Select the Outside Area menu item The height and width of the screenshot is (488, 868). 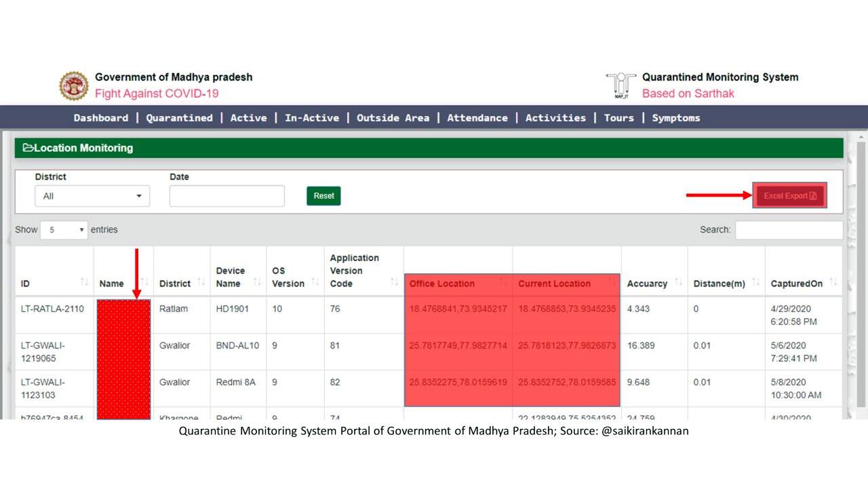pyautogui.click(x=393, y=118)
